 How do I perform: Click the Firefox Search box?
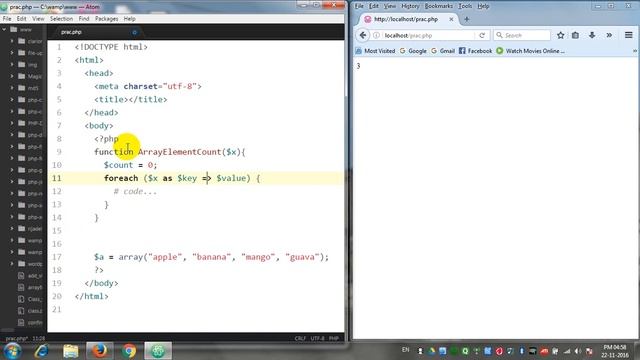coord(522,36)
